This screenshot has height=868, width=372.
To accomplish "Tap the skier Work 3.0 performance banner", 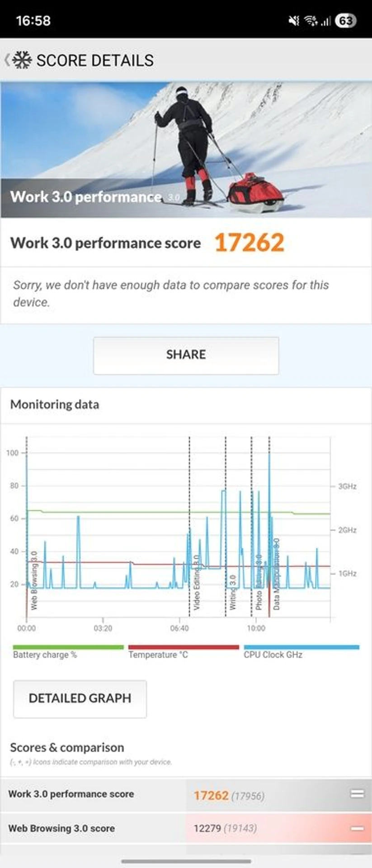I will coord(186,149).
